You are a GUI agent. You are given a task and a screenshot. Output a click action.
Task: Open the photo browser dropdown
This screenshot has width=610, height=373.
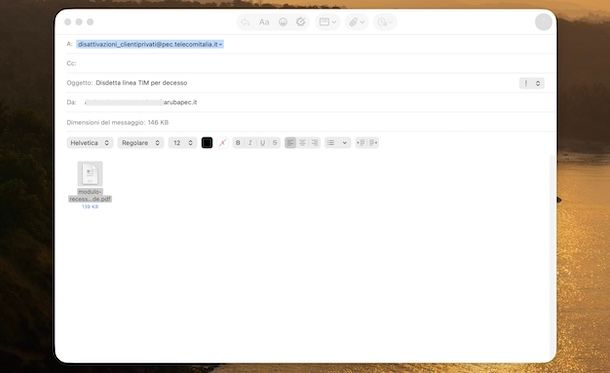click(x=385, y=22)
